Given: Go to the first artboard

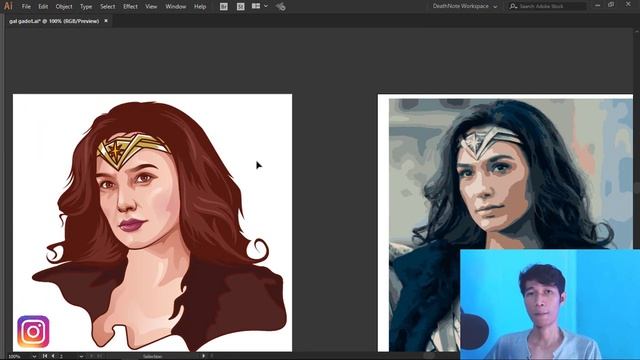Looking at the screenshot, I should tap(45, 356).
